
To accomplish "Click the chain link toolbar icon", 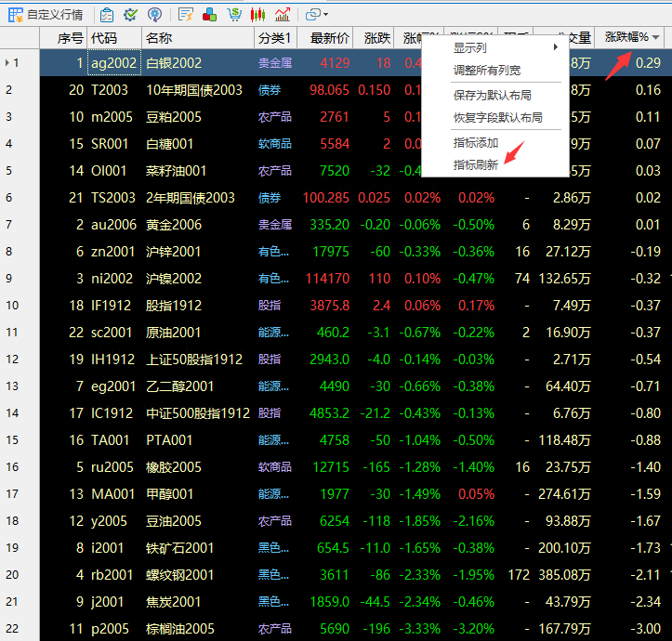I will 313,15.
